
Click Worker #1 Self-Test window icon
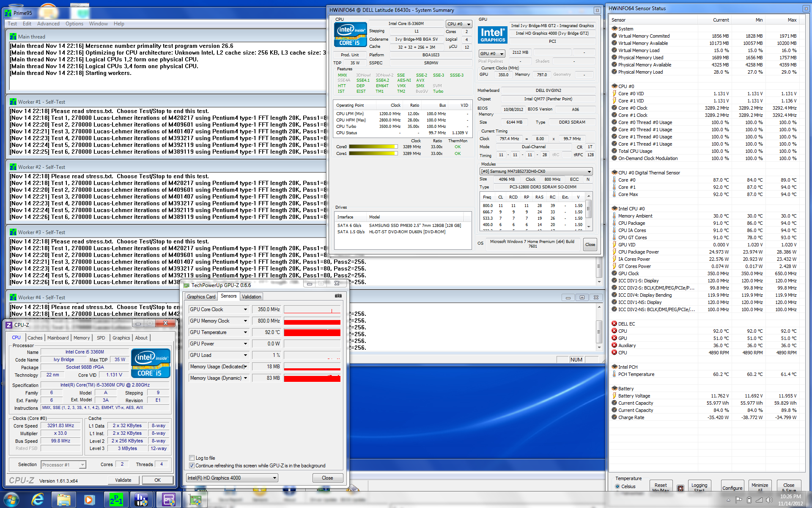tap(13, 102)
